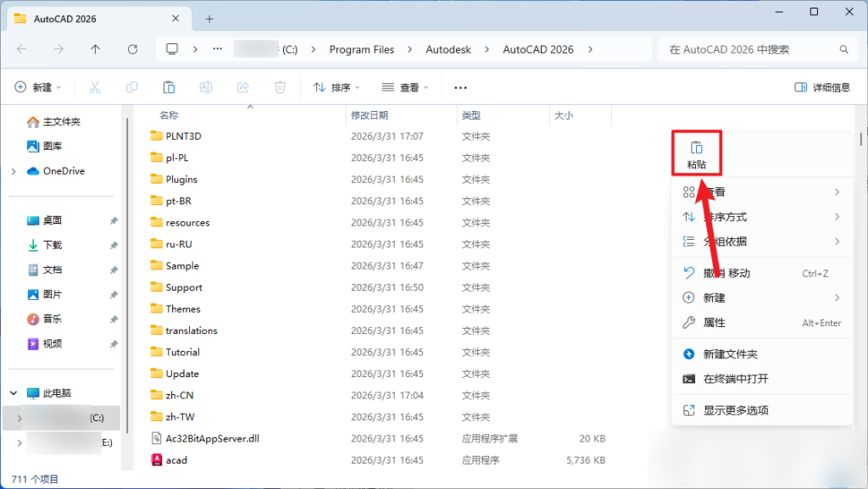This screenshot has width=868, height=489.
Task: Click the Rename icon in toolbar
Action: [x=206, y=87]
